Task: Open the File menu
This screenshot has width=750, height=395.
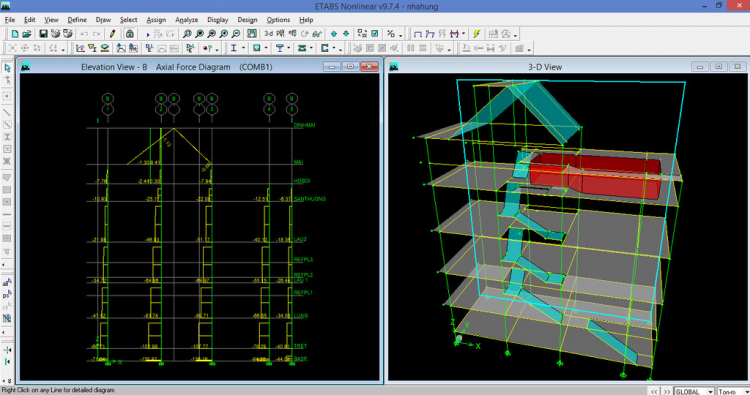Action: pyautogui.click(x=10, y=20)
